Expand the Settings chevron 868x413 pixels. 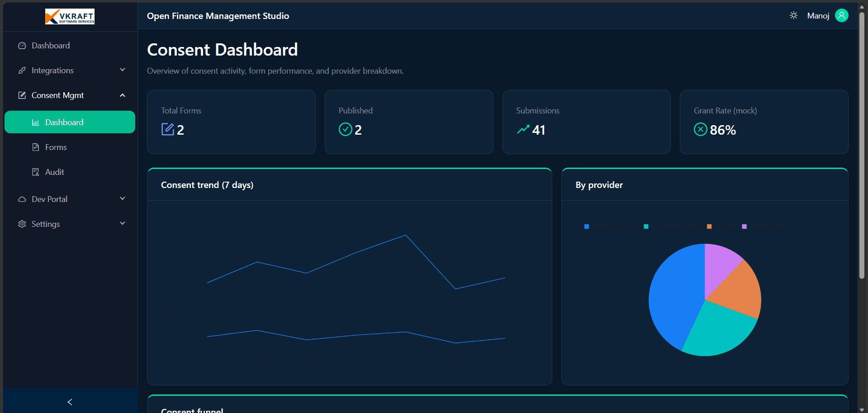click(123, 223)
